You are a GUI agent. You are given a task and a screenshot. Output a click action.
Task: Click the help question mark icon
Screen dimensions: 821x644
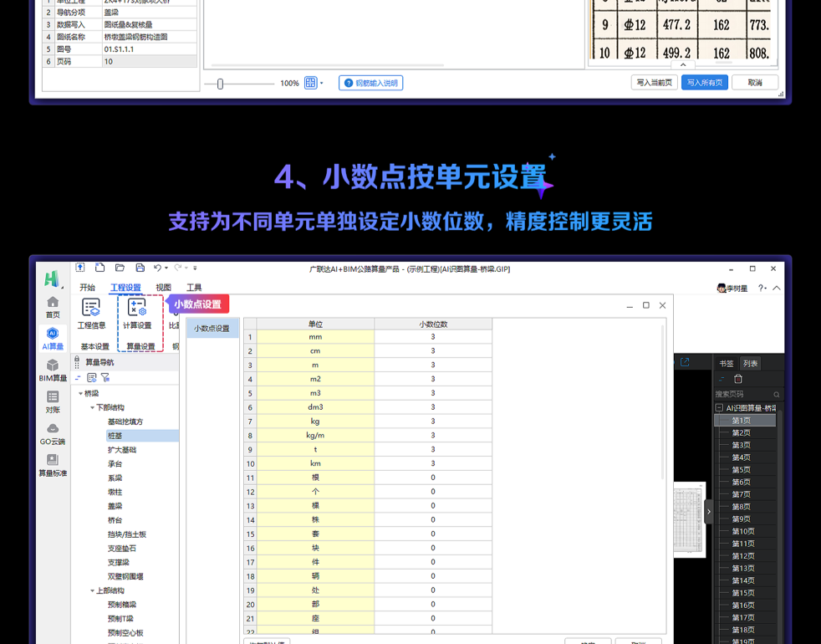pyautogui.click(x=761, y=289)
